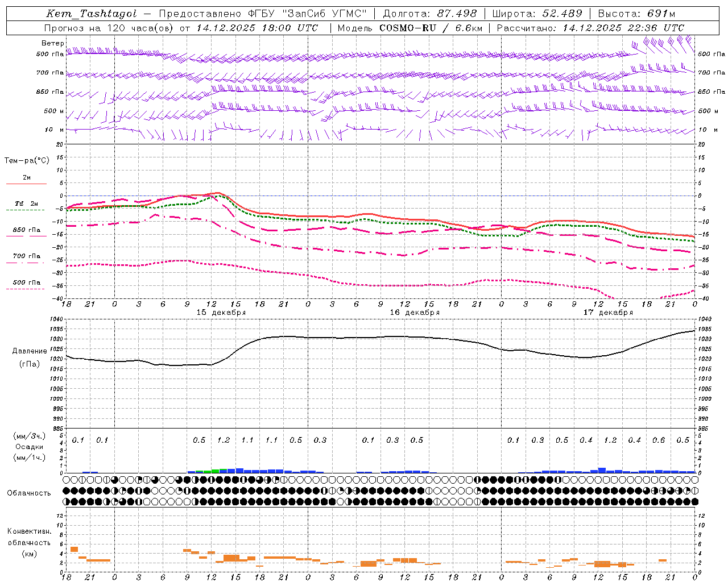The image size is (728, 582).
Task: Click the 850 гПа temperature legend entry
Action: click(x=26, y=230)
